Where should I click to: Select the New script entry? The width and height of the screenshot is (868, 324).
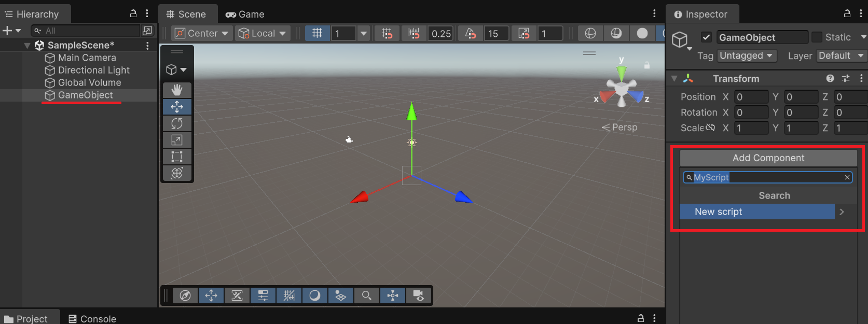pos(757,212)
